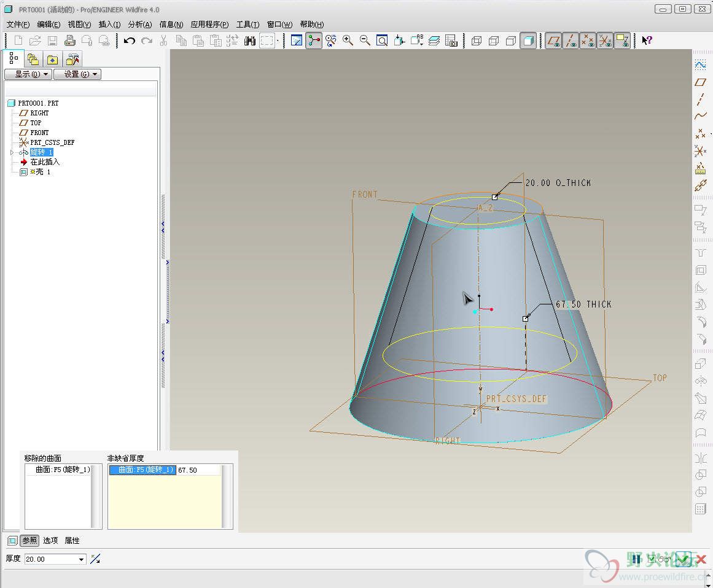Open the 参照 dashboard tab
713x588 pixels.
(29, 540)
